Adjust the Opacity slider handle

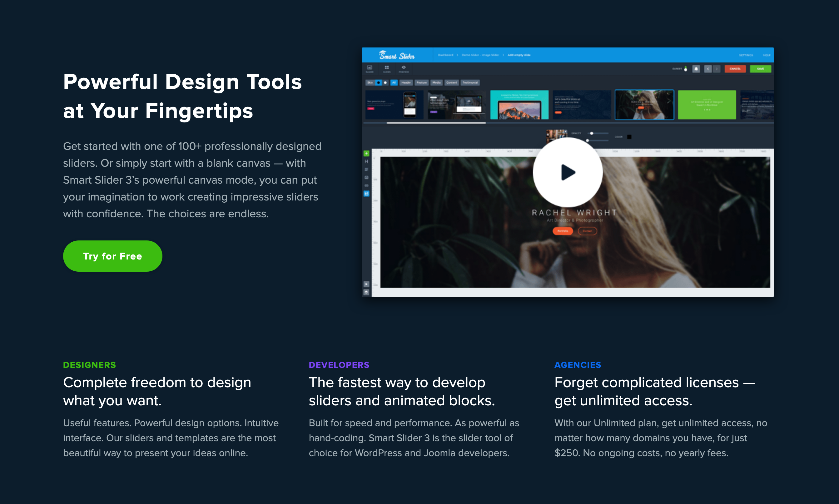(x=592, y=133)
